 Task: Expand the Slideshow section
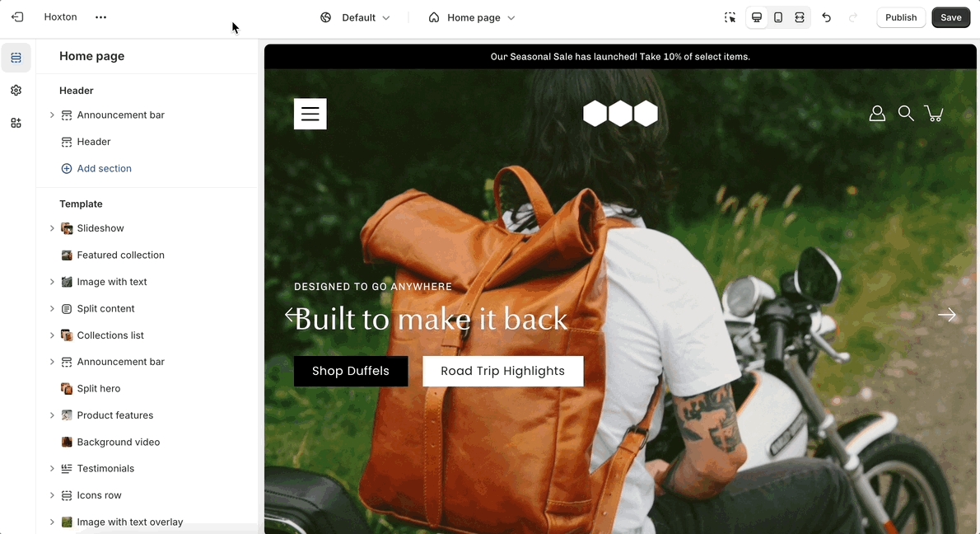pyautogui.click(x=52, y=228)
